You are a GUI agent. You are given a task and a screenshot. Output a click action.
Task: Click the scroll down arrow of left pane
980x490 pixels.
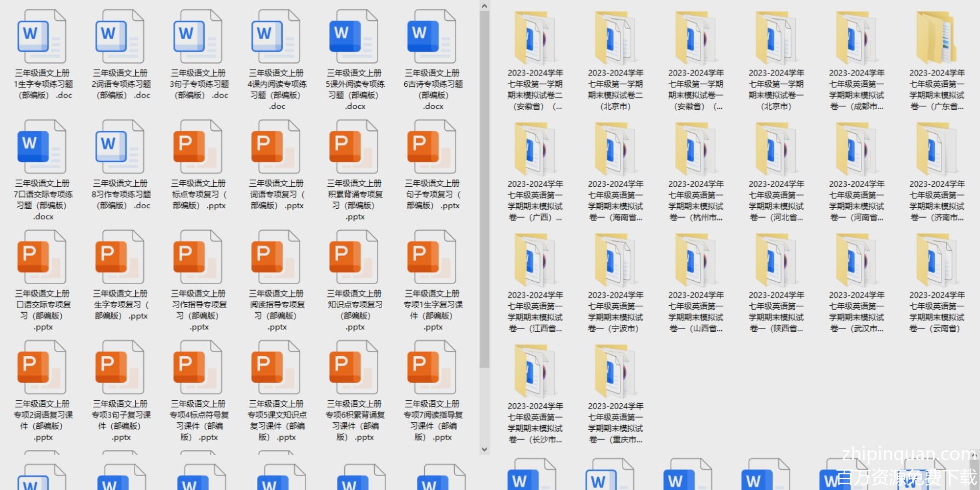(x=484, y=449)
